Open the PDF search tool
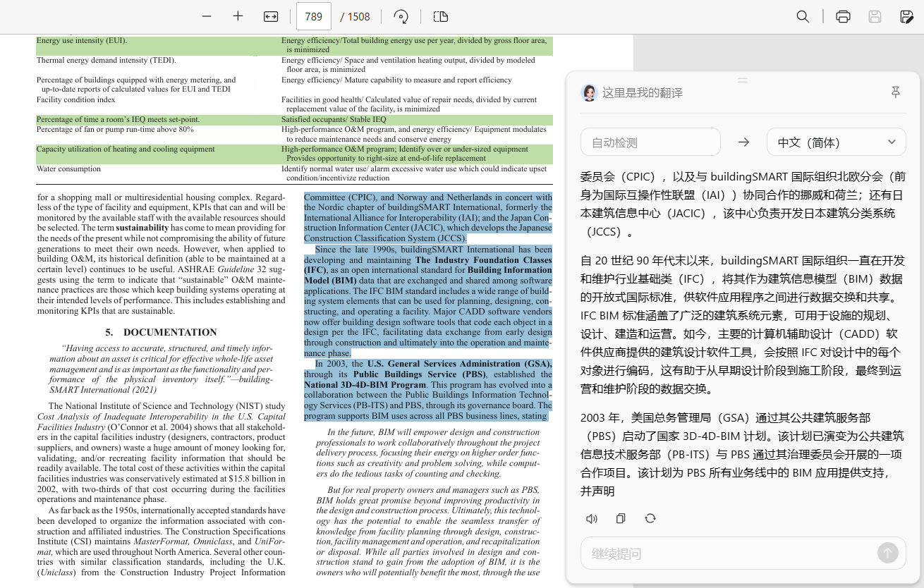This screenshot has height=588, width=924. 803,16
